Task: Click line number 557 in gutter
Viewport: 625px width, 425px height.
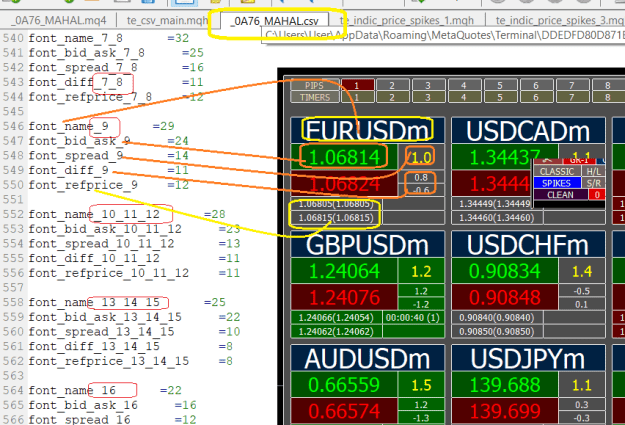Action: coord(13,288)
